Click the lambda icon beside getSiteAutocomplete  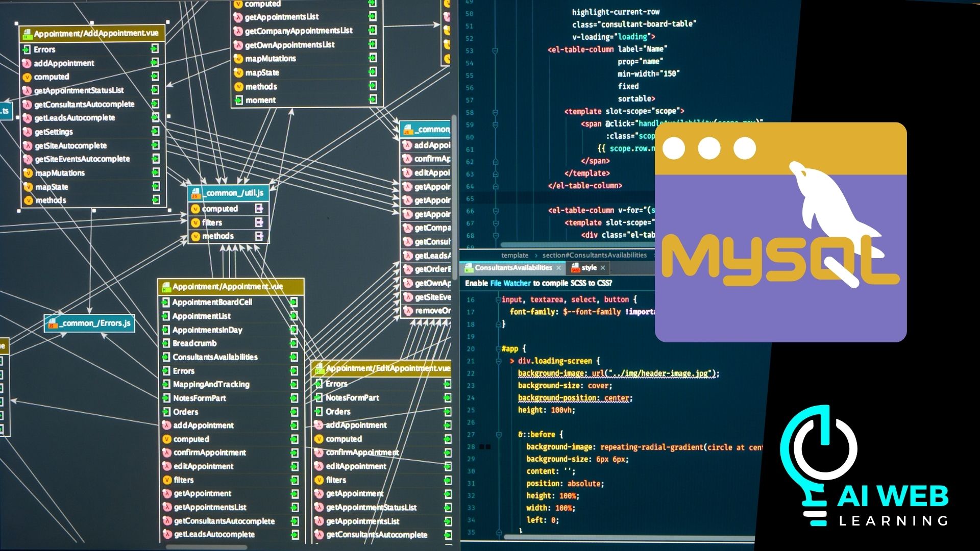28,146
